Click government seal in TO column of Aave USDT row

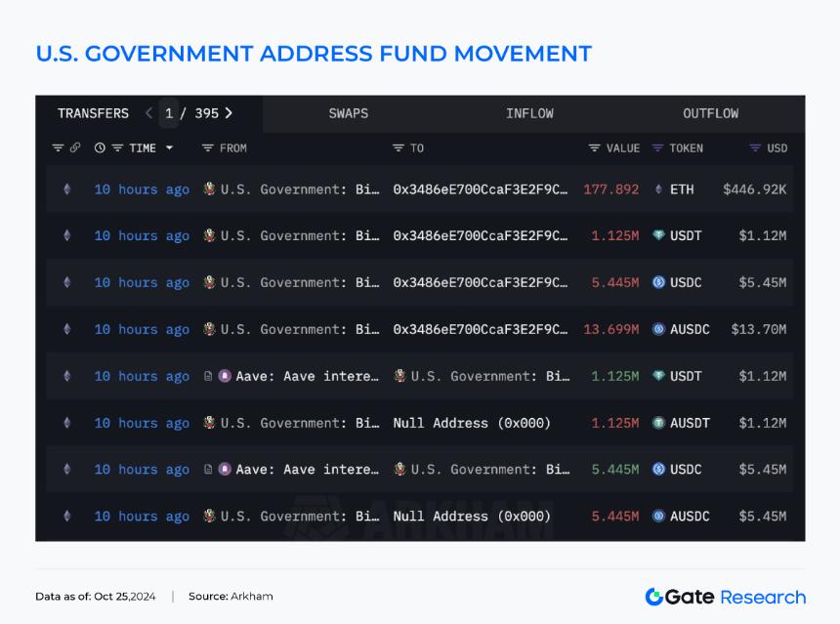[x=399, y=375]
